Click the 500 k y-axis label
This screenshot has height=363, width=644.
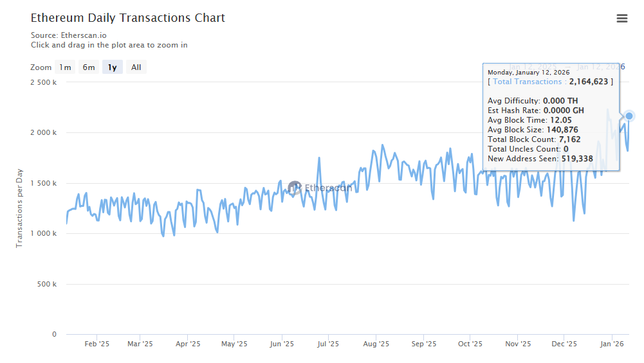point(48,284)
